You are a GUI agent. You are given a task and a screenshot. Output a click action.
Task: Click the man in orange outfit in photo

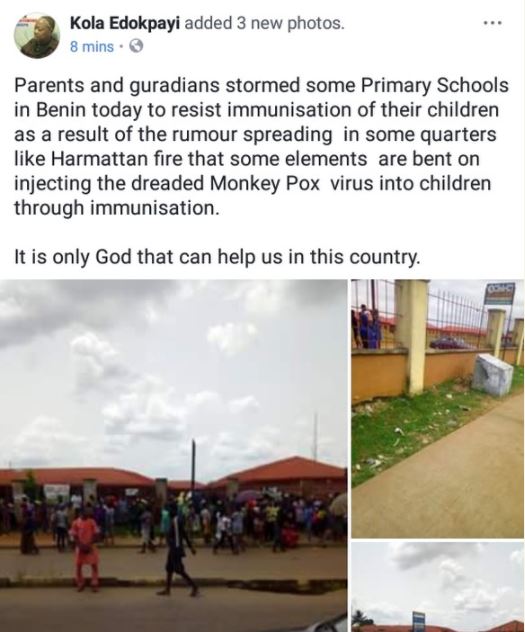pos(84,547)
